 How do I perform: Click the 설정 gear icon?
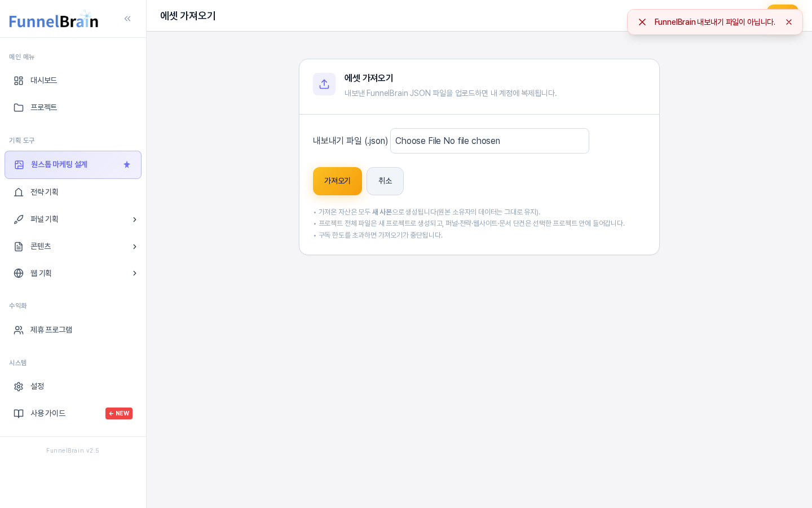(x=19, y=387)
